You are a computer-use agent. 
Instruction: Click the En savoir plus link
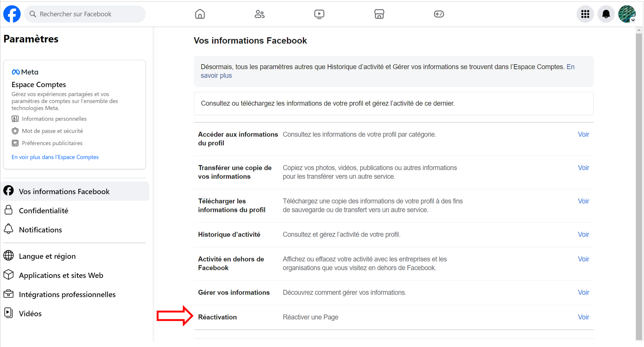click(216, 76)
